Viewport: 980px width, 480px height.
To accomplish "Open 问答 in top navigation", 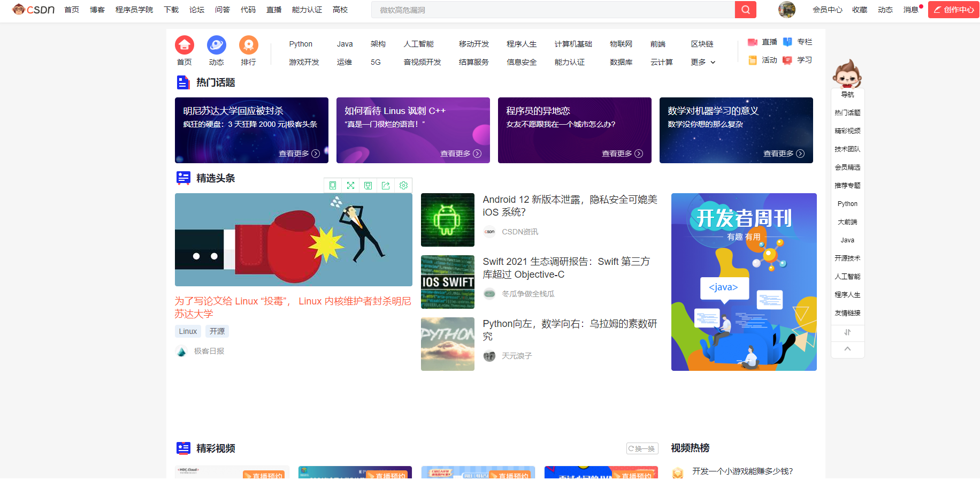I will (x=223, y=10).
